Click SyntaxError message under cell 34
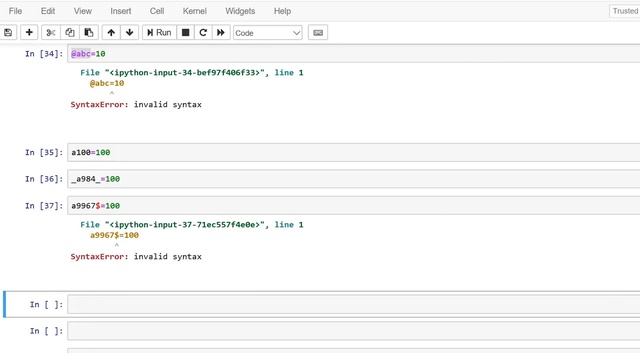Viewport: 640px width, 360px height. pos(136,104)
